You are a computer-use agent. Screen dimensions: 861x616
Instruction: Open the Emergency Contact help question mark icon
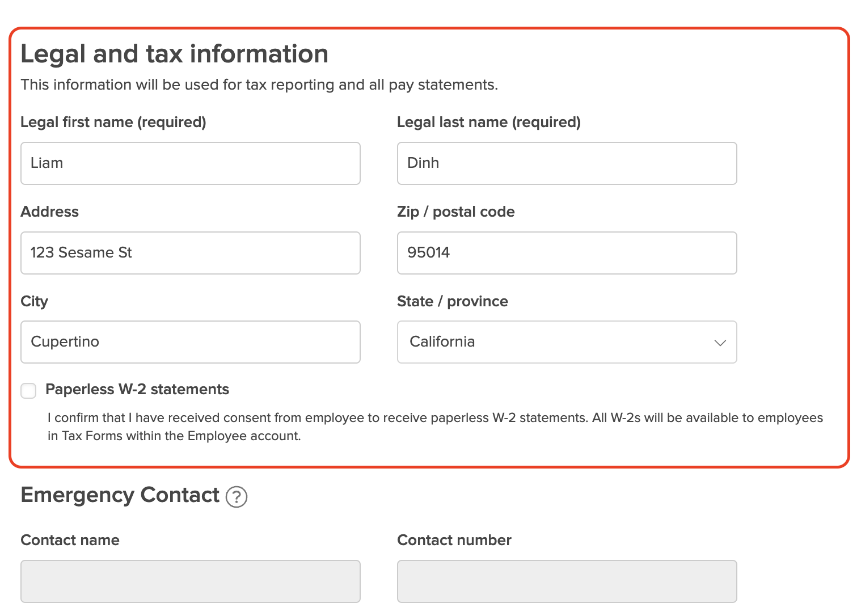(x=237, y=497)
